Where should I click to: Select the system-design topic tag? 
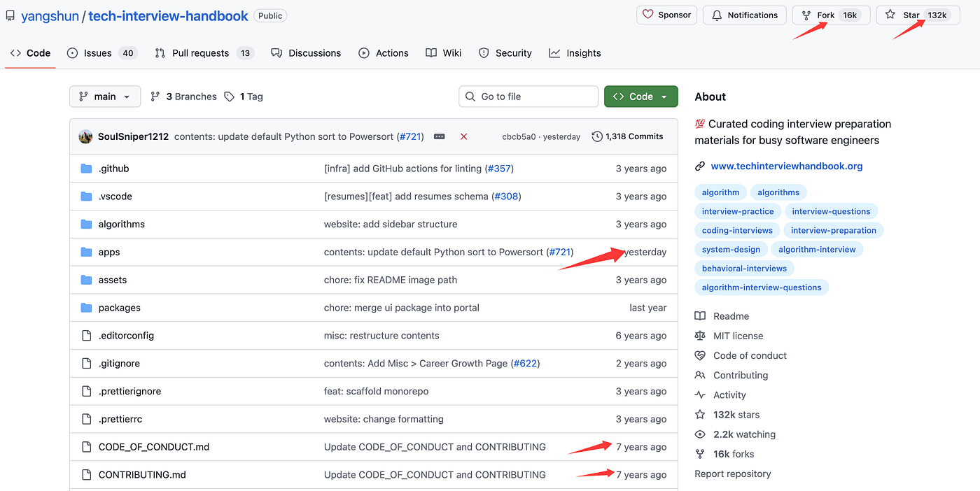tap(730, 249)
